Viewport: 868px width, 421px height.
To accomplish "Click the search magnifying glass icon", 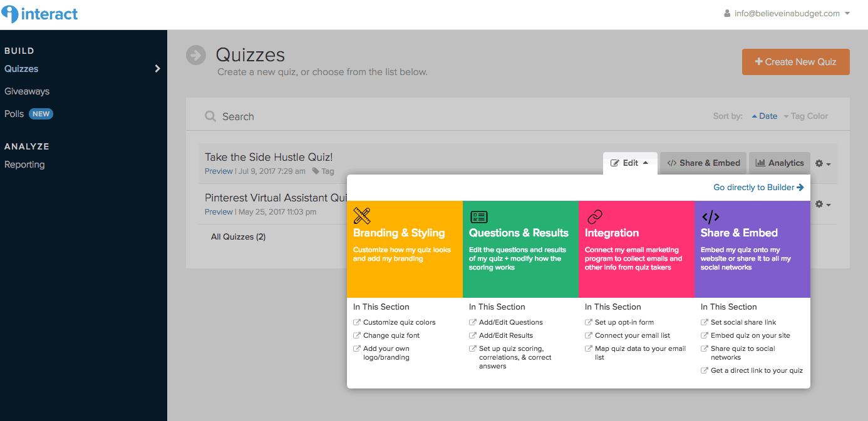I will 210,116.
